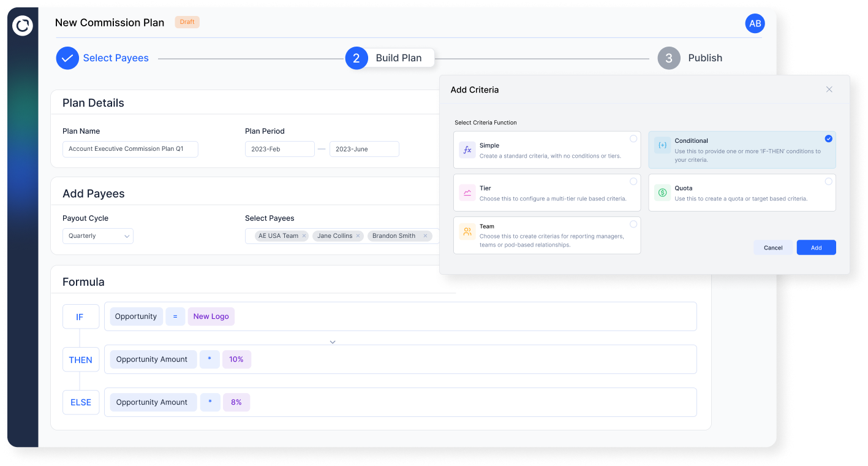Open the app logo in the top-left corner
The width and height of the screenshot is (868, 466).
22,26
